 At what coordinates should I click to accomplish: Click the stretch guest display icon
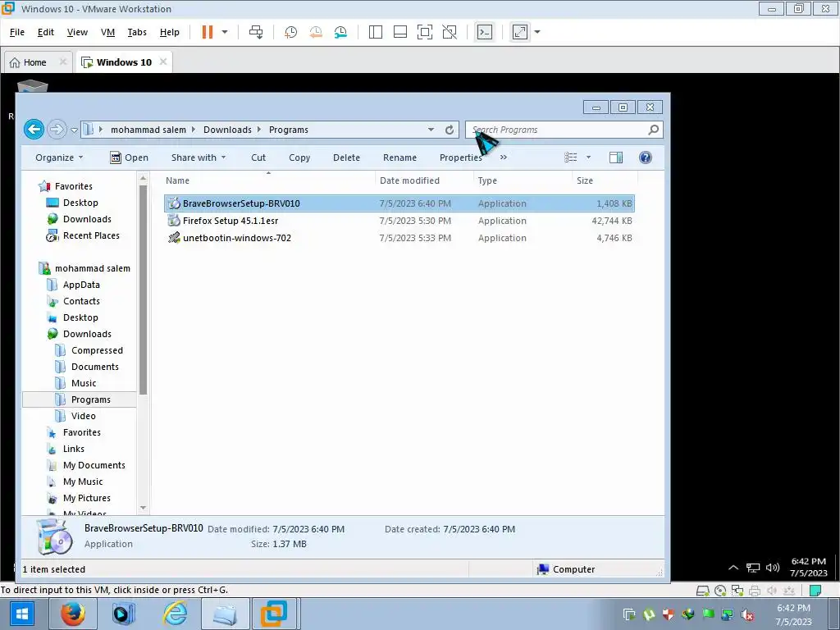coord(520,32)
